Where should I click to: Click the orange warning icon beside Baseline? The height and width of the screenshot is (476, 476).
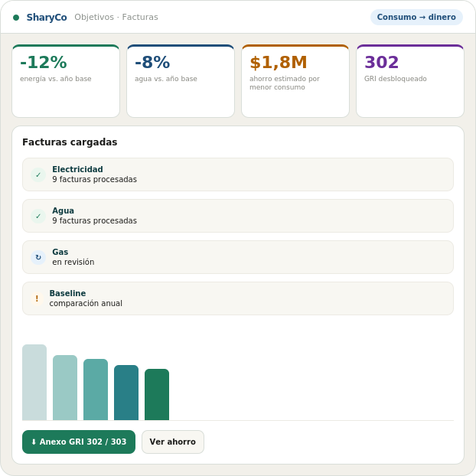pos(37,298)
